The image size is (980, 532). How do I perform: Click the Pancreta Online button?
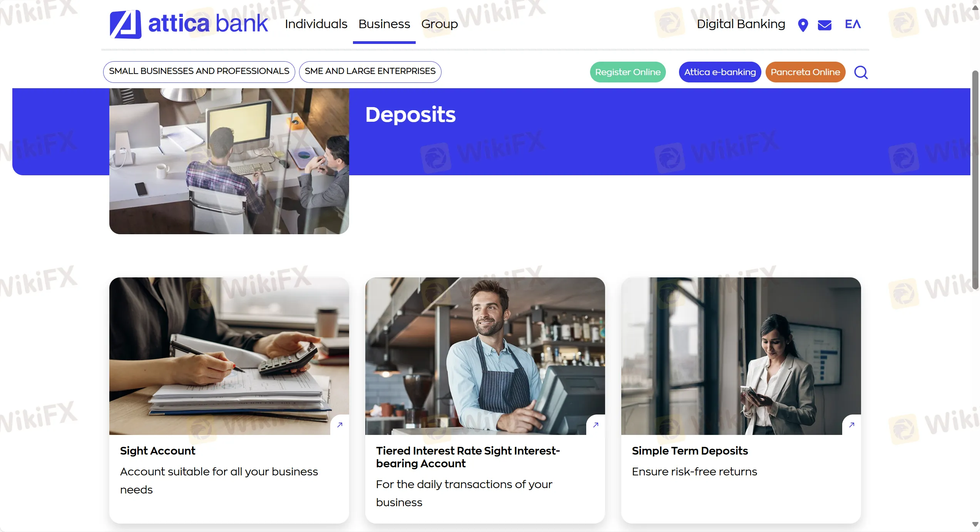805,72
